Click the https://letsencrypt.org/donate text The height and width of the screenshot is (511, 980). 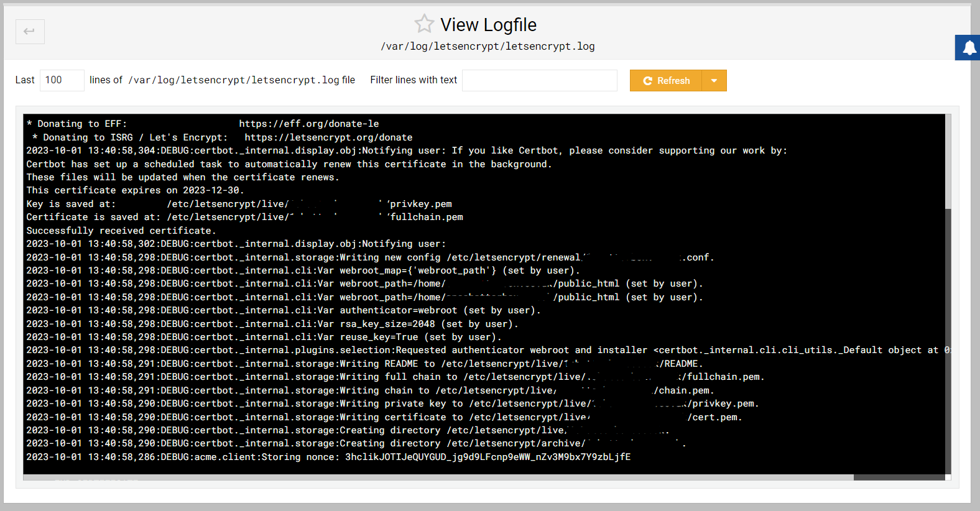coord(328,137)
